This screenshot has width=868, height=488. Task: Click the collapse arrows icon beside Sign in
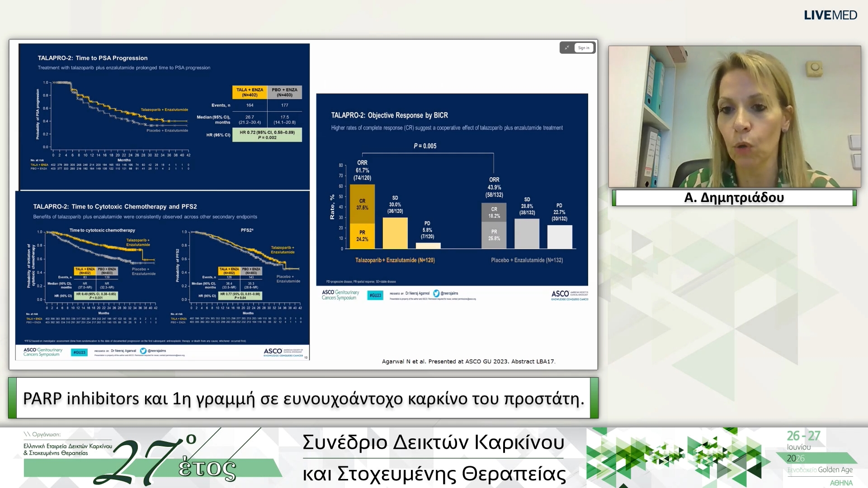click(x=567, y=47)
